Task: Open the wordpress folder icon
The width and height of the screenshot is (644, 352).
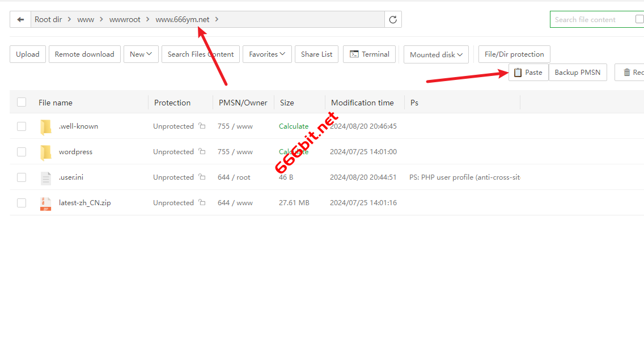Action: pos(46,151)
